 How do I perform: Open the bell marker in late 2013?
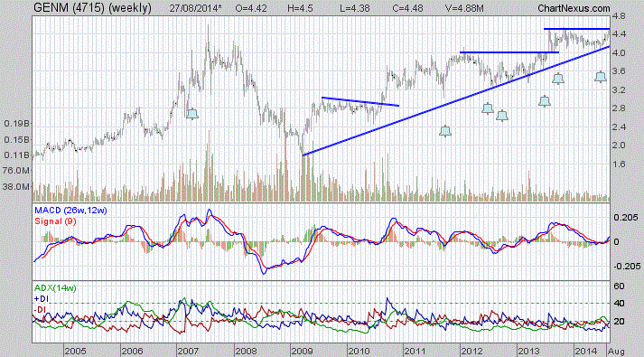(x=558, y=78)
